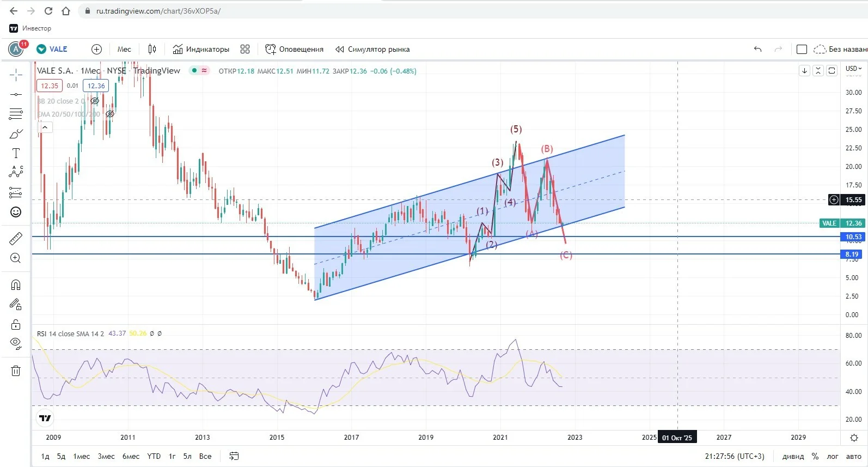
Task: Select the 5л date range
Action: point(187,456)
